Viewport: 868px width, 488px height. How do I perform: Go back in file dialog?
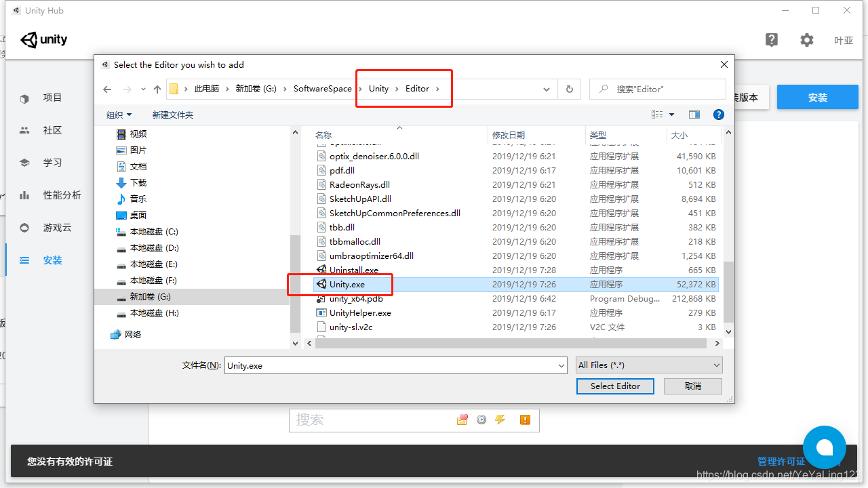pos(107,89)
